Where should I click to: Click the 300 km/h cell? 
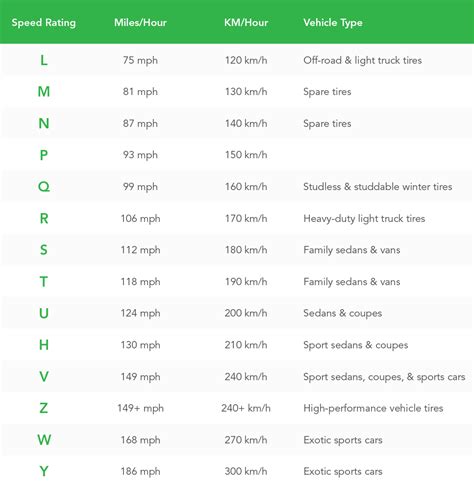pos(246,471)
